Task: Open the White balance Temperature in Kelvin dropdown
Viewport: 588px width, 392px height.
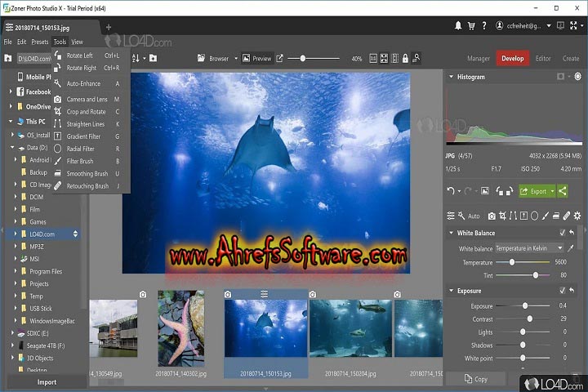Action: point(528,247)
